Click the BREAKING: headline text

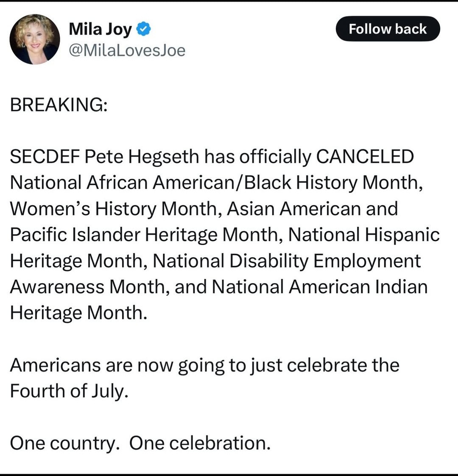[59, 105]
